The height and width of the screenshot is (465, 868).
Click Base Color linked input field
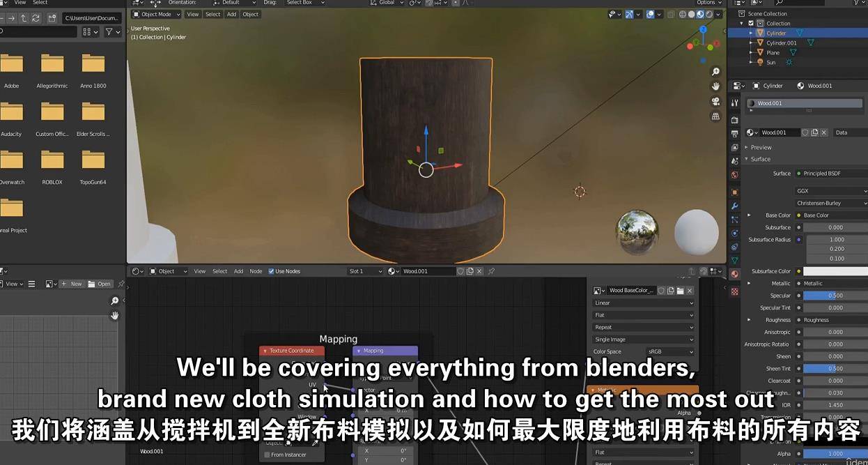point(831,215)
